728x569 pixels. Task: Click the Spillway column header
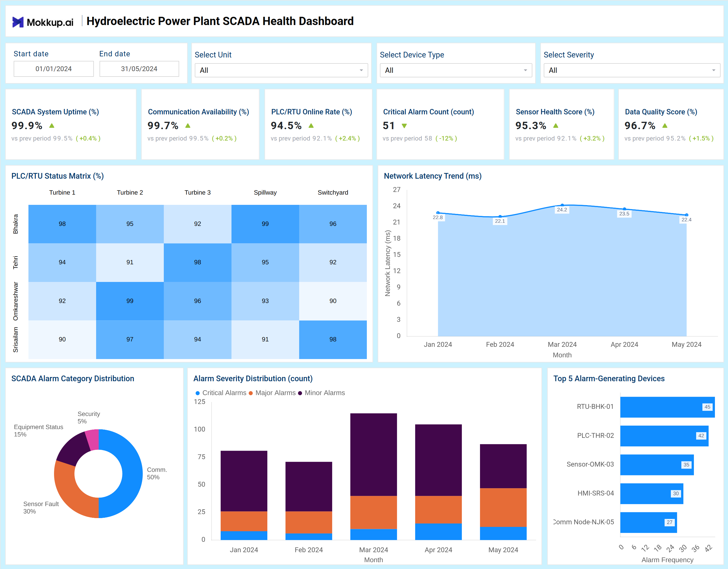click(x=265, y=192)
